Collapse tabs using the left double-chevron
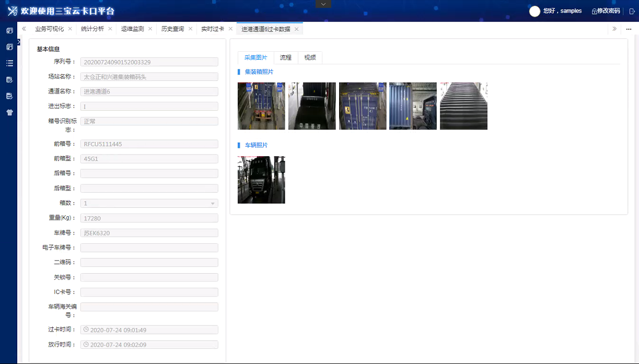The width and height of the screenshot is (639, 364). [x=24, y=29]
